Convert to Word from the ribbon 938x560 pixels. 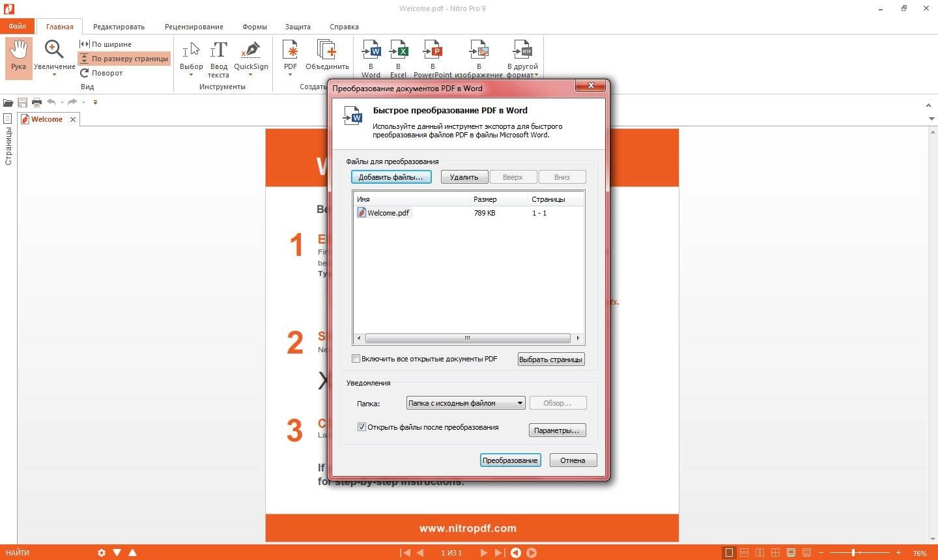tap(371, 50)
